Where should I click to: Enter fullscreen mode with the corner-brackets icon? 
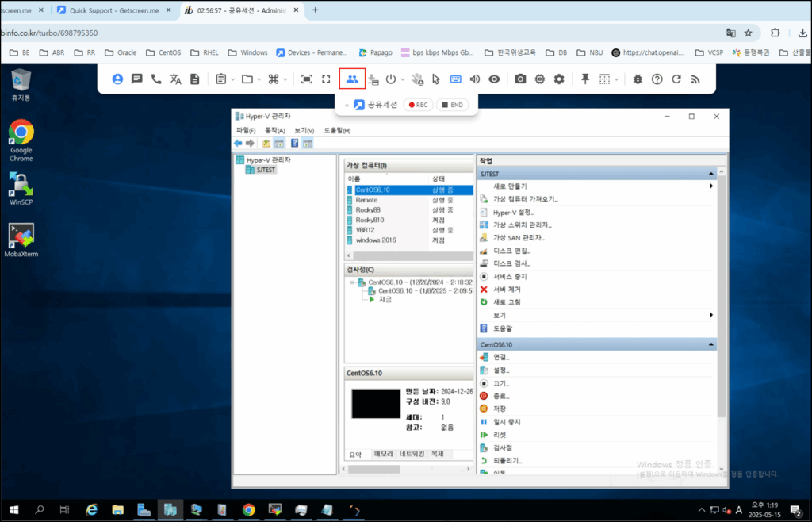click(326, 79)
